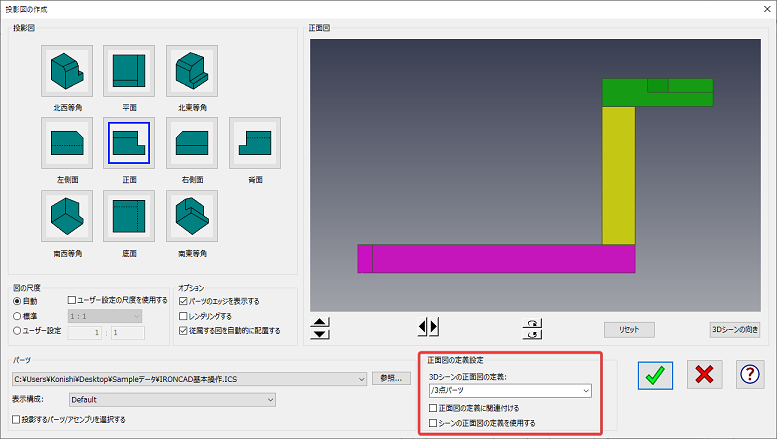The height and width of the screenshot is (439, 777).
Task: Click the first user scale numerator field
Action: 85,332
